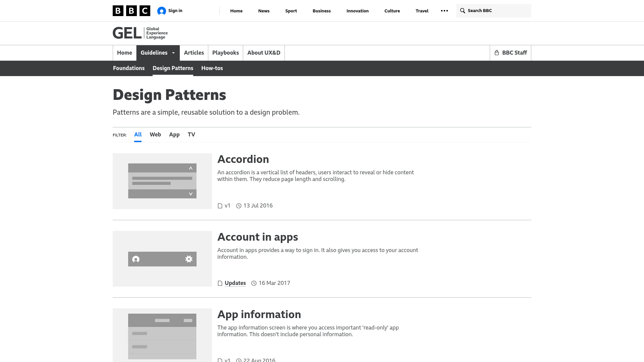Open the Account in apps thumbnail

click(x=162, y=259)
